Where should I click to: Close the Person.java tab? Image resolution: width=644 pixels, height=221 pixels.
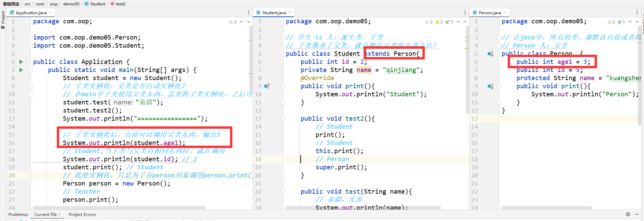click(x=505, y=13)
